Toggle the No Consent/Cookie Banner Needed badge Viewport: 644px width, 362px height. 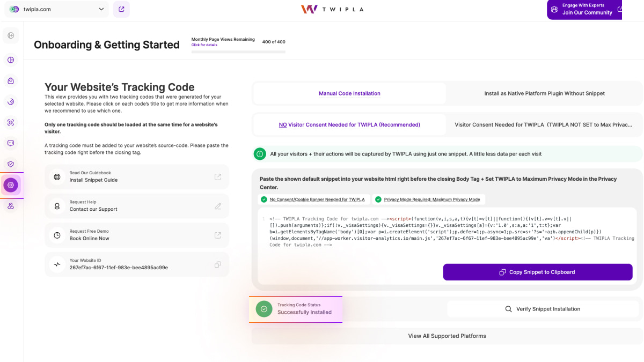coord(314,199)
